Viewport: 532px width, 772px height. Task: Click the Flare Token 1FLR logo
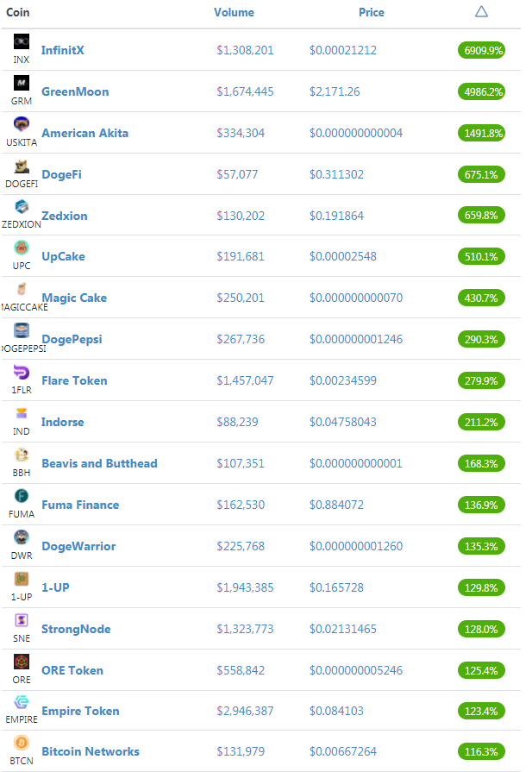point(22,373)
